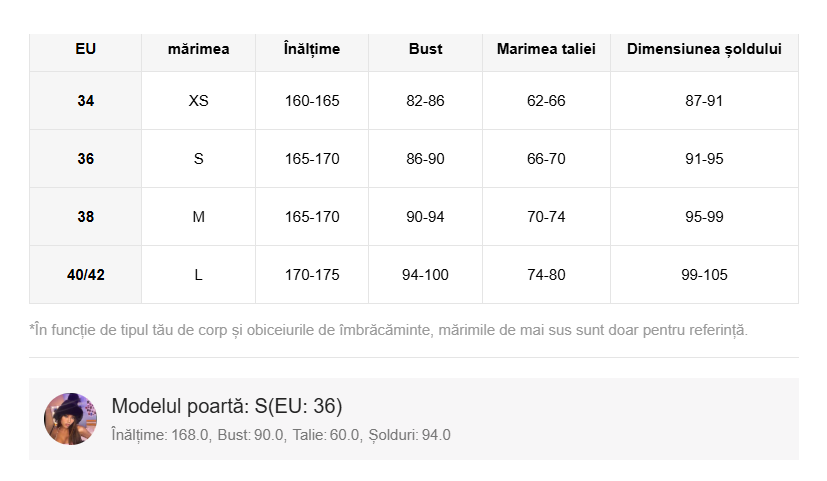Click the 70-74 waist value cell
This screenshot has width=827, height=481.
[546, 217]
